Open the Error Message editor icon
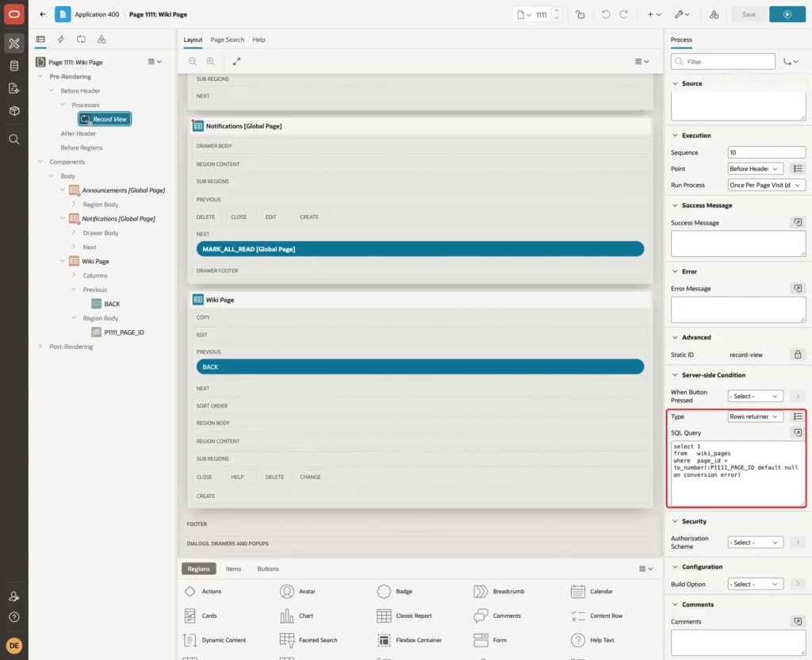Screen dimensions: 812x660 click(x=798, y=288)
